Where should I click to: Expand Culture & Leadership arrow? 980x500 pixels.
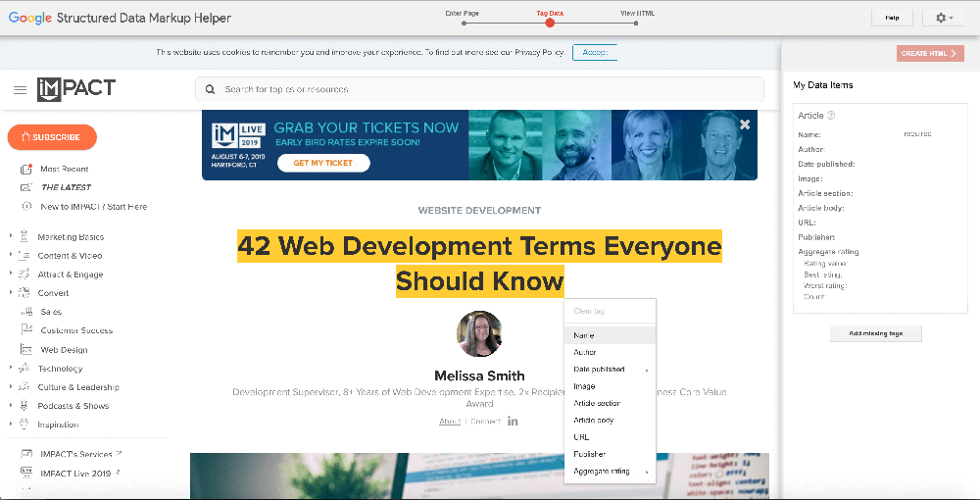pos(10,387)
